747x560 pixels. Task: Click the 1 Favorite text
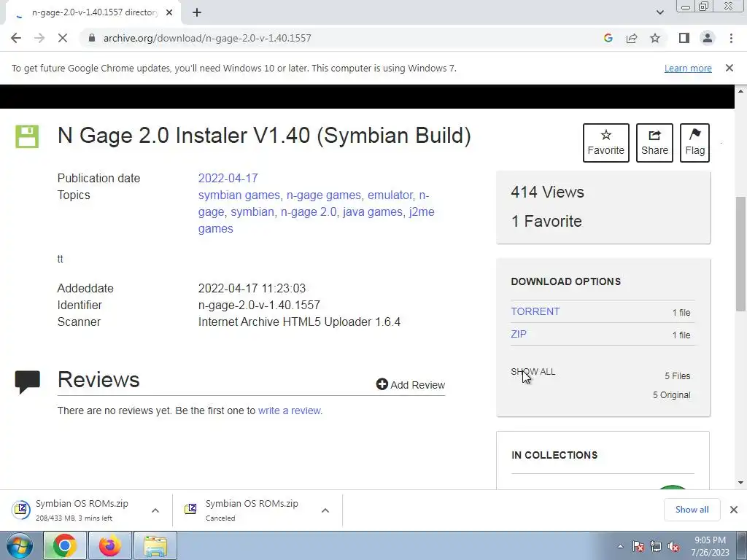click(x=546, y=221)
